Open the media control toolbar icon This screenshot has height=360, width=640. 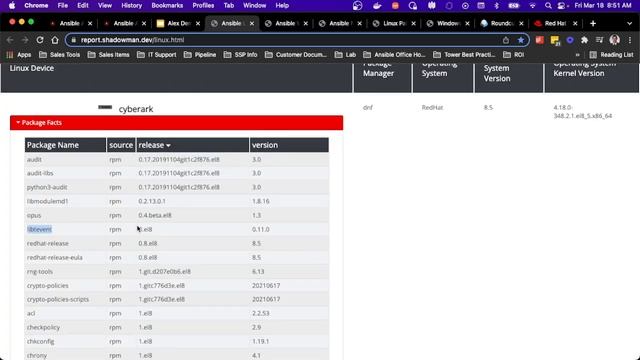(599, 40)
